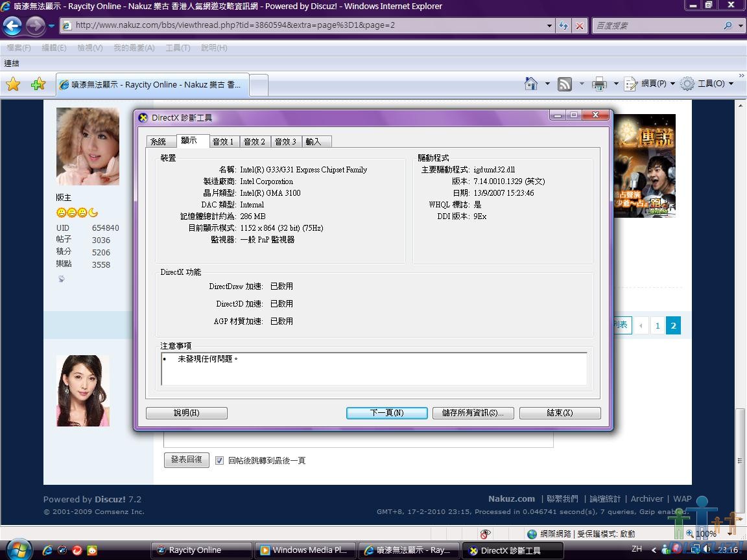The height and width of the screenshot is (560, 747).
Task: Toggle the 回帖後跳轉到最後一頁 checkbox
Action: (220, 460)
